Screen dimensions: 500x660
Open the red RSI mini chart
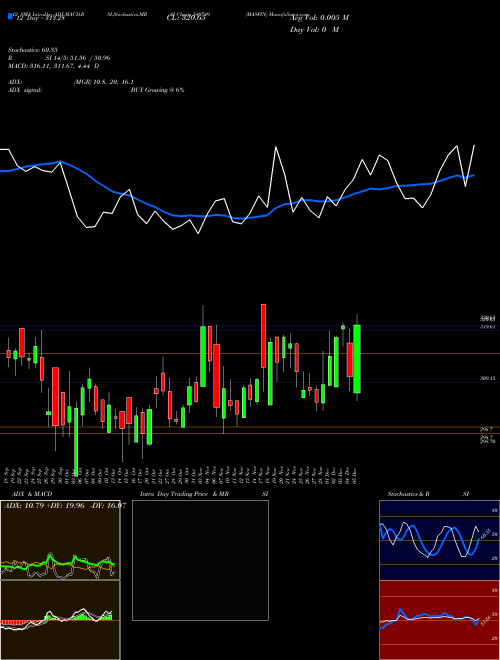point(439,620)
